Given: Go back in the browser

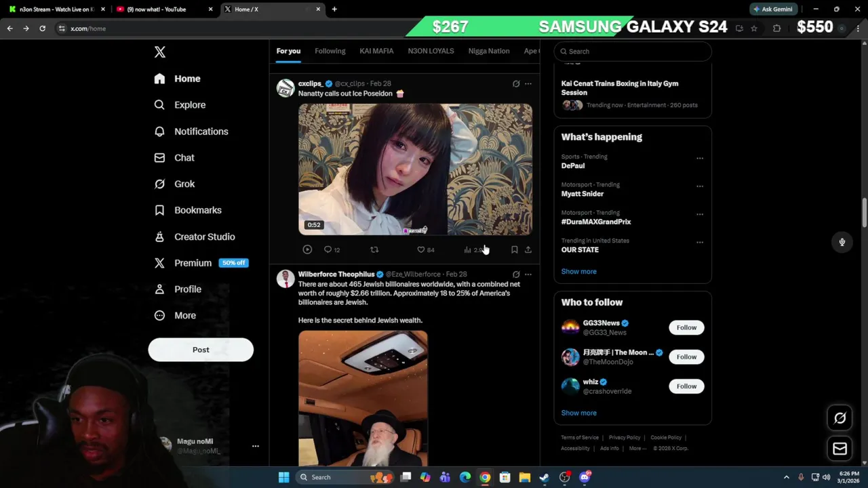Looking at the screenshot, I should 9,28.
